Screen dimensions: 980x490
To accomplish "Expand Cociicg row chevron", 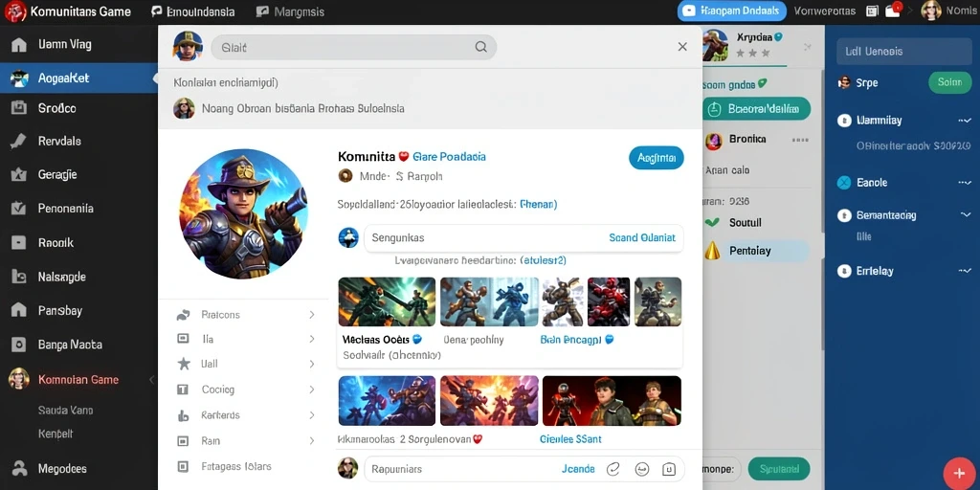I will click(311, 390).
